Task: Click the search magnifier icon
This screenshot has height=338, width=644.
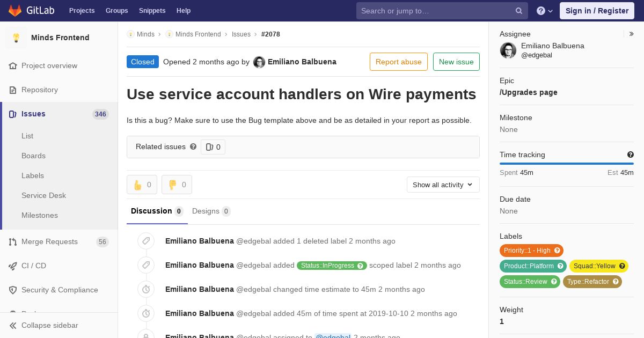Action: (x=519, y=11)
